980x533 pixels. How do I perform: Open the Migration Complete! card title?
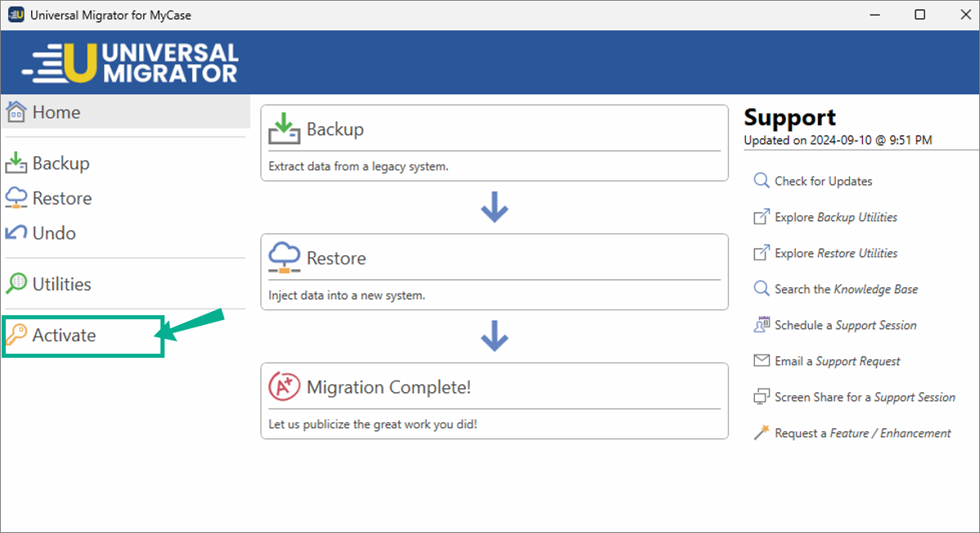pos(389,387)
